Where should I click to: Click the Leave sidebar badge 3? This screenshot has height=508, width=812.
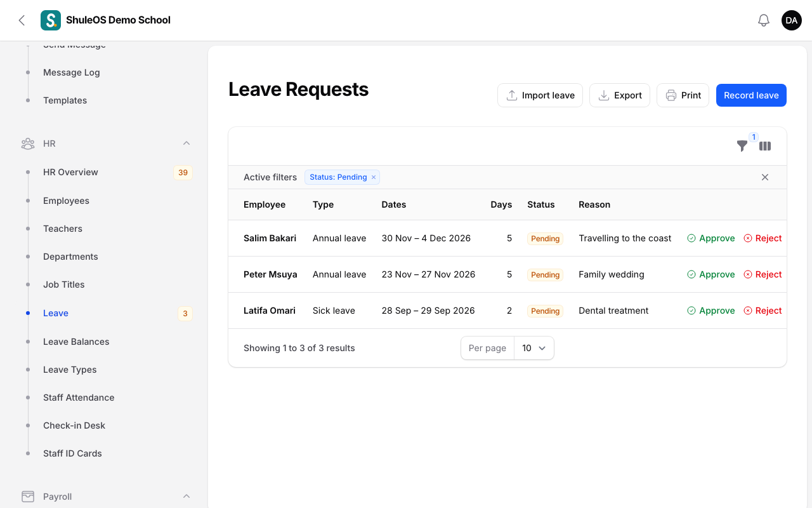pos(185,313)
